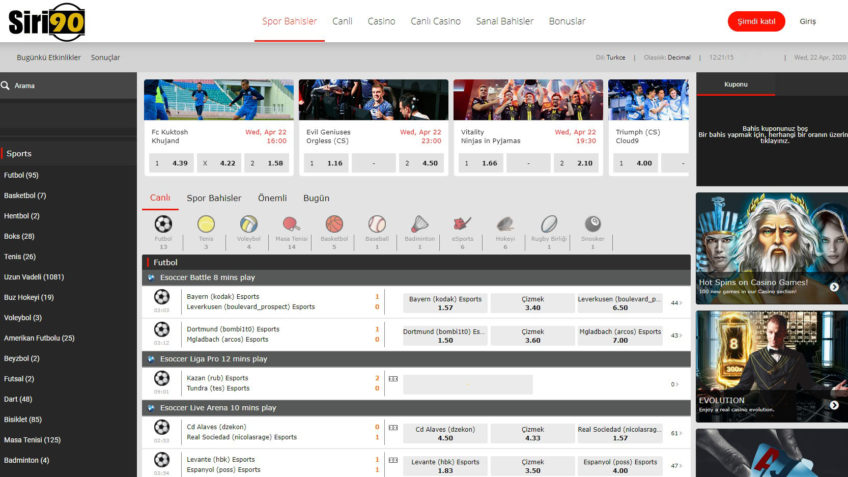Image resolution: width=848 pixels, height=477 pixels.
Task: Bet on Dortmund (bombi1t0) at odds 1.50
Action: click(x=445, y=336)
